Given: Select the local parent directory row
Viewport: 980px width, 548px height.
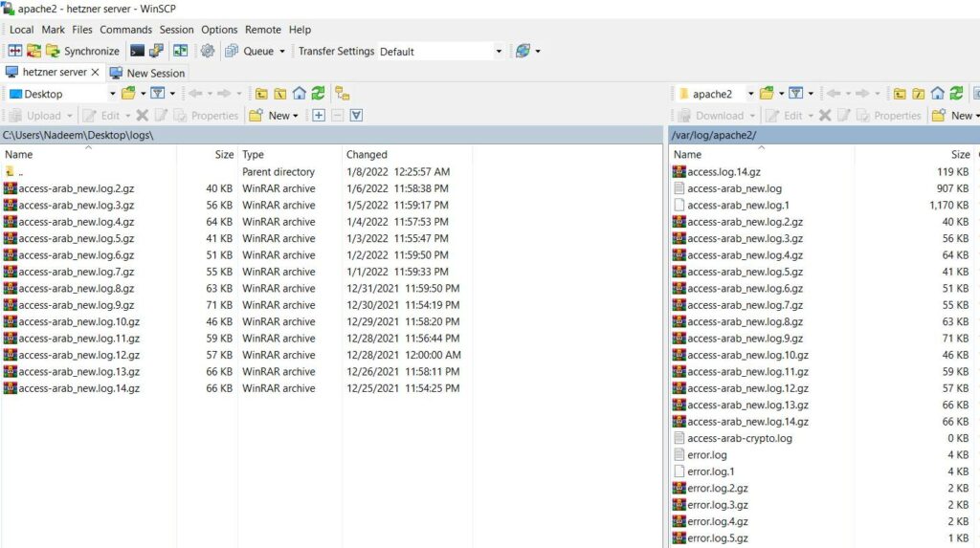Looking at the screenshot, I should (236, 172).
